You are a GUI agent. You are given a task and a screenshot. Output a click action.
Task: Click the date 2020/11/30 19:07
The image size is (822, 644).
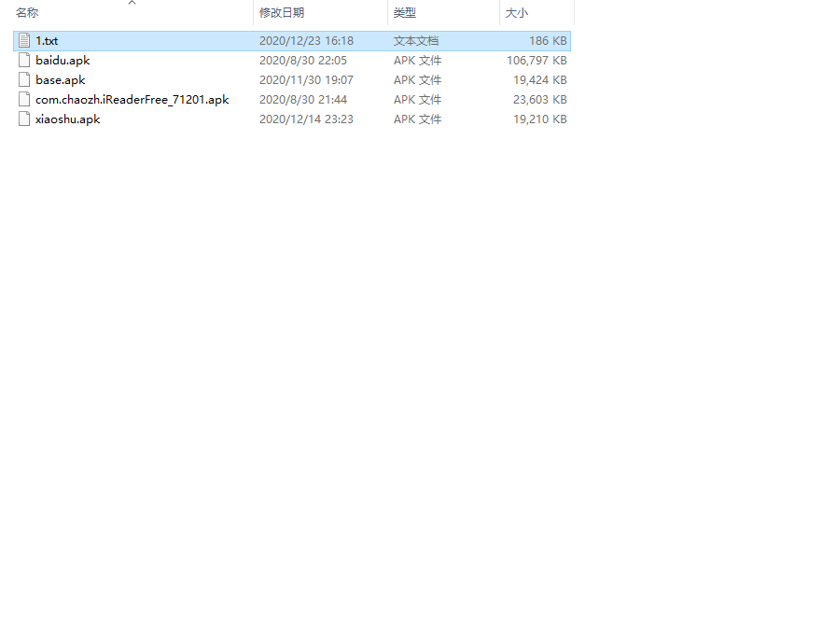pyautogui.click(x=307, y=79)
